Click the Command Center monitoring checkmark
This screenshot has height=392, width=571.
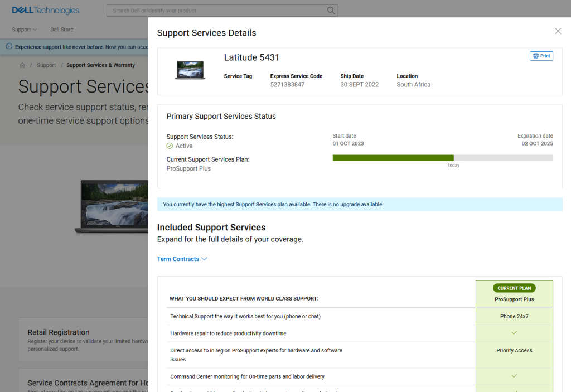click(514, 376)
